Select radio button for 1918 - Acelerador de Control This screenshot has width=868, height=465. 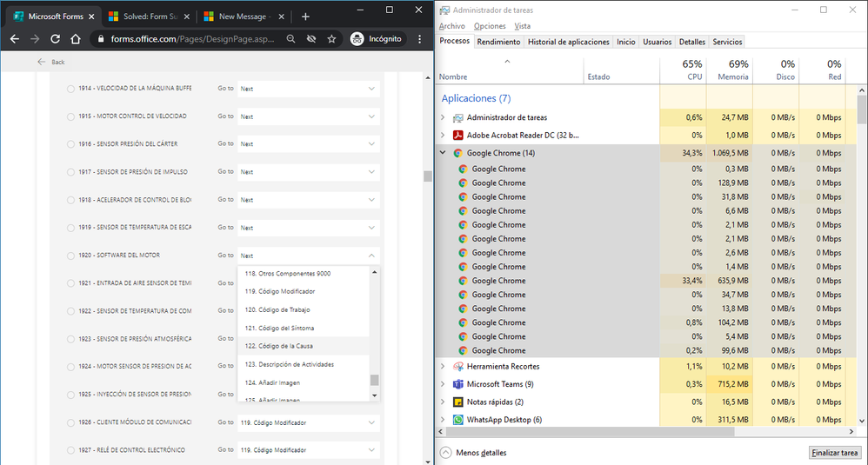(x=70, y=200)
